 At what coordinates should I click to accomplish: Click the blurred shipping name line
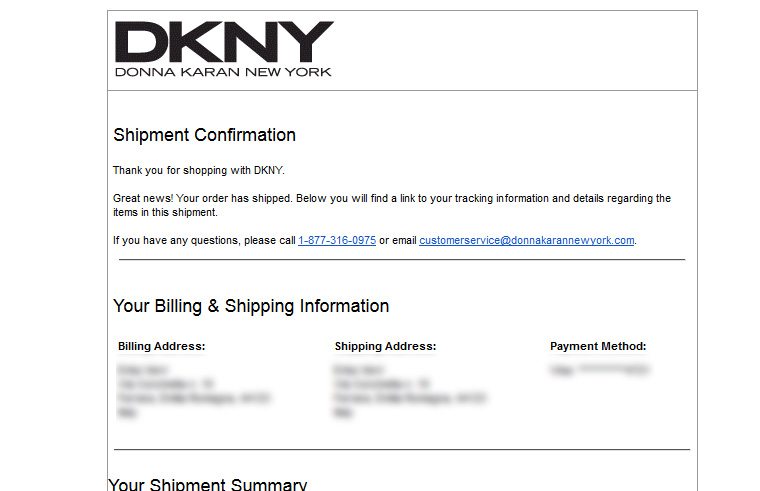[x=359, y=370]
